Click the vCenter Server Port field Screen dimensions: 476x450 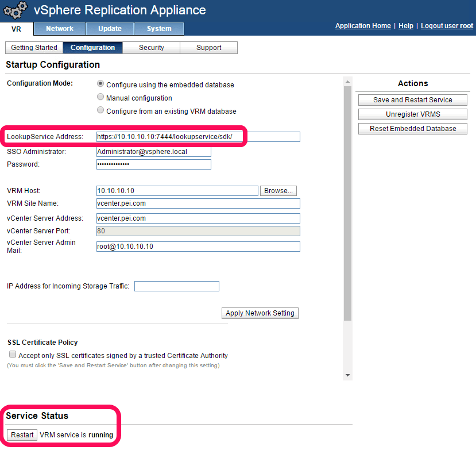click(x=198, y=231)
